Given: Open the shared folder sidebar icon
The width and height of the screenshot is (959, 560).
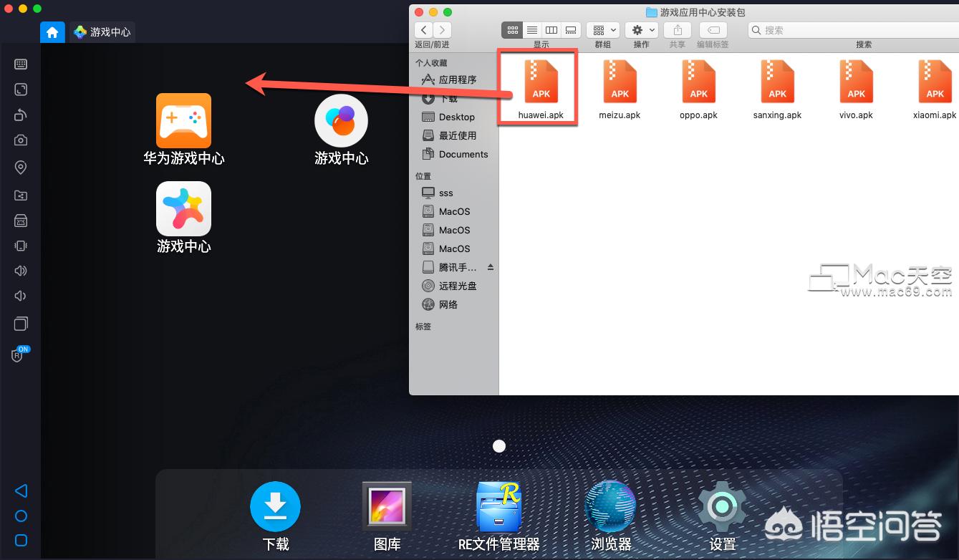Looking at the screenshot, I should click(21, 195).
